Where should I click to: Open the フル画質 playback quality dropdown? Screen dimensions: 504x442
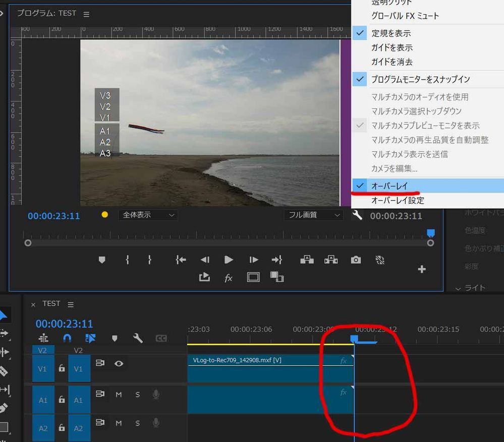(x=313, y=215)
